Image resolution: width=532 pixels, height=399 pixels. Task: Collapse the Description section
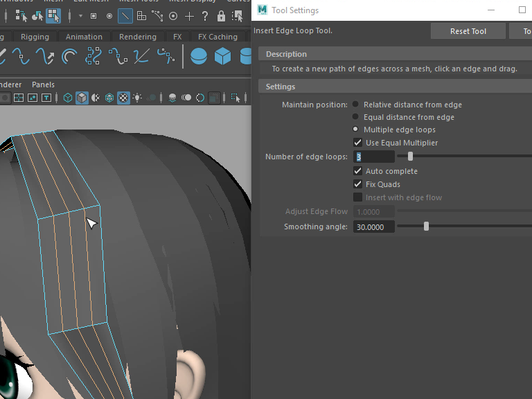tap(286, 54)
